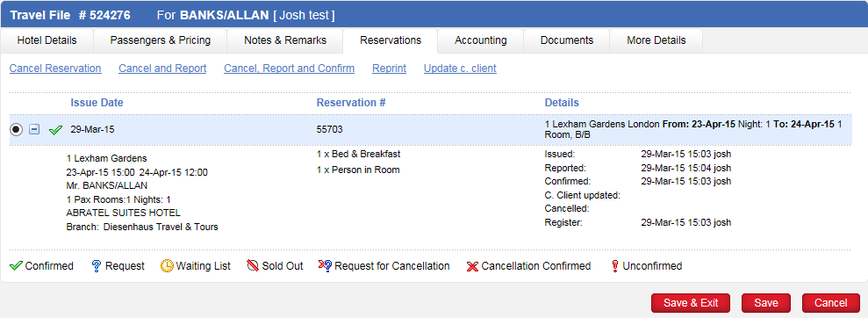868x318 pixels.
Task: Click the Waiting List clock icon
Action: 167,266
